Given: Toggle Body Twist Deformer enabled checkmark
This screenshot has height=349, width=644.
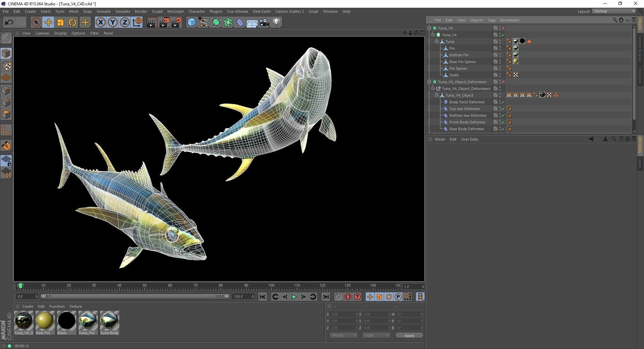Looking at the screenshot, I should click(x=503, y=102).
